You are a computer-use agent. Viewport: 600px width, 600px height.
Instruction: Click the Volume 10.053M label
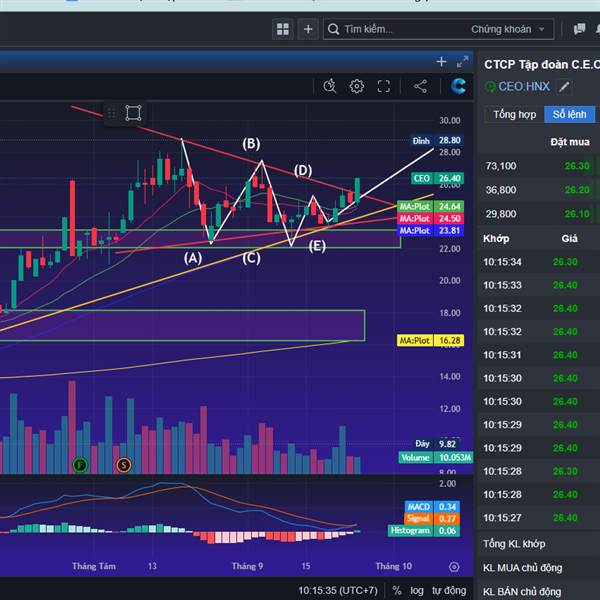pyautogui.click(x=436, y=458)
